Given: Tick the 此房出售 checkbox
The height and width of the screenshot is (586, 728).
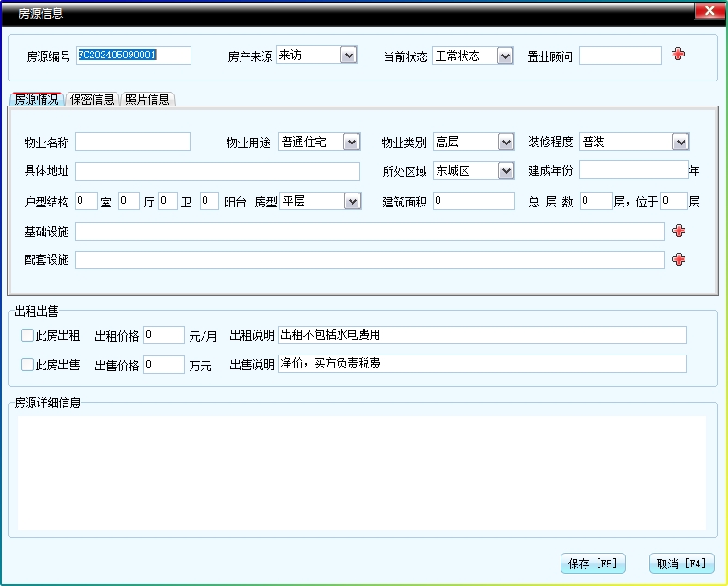Looking at the screenshot, I should pos(28,365).
